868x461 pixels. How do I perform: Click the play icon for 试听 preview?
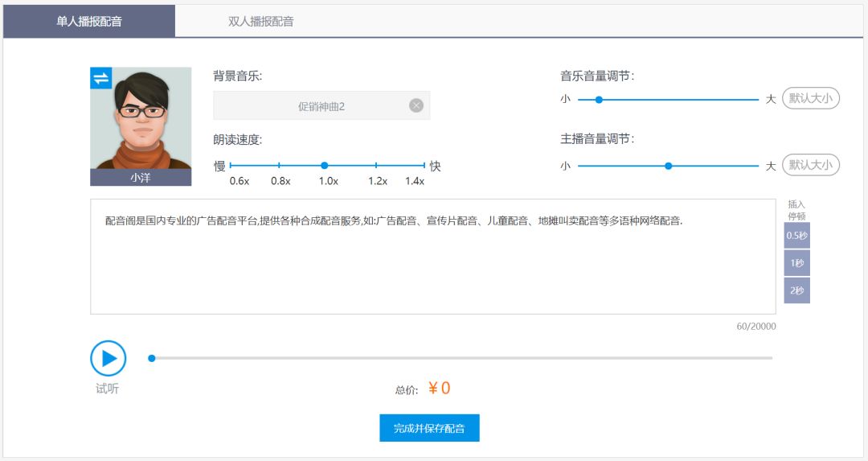point(108,359)
